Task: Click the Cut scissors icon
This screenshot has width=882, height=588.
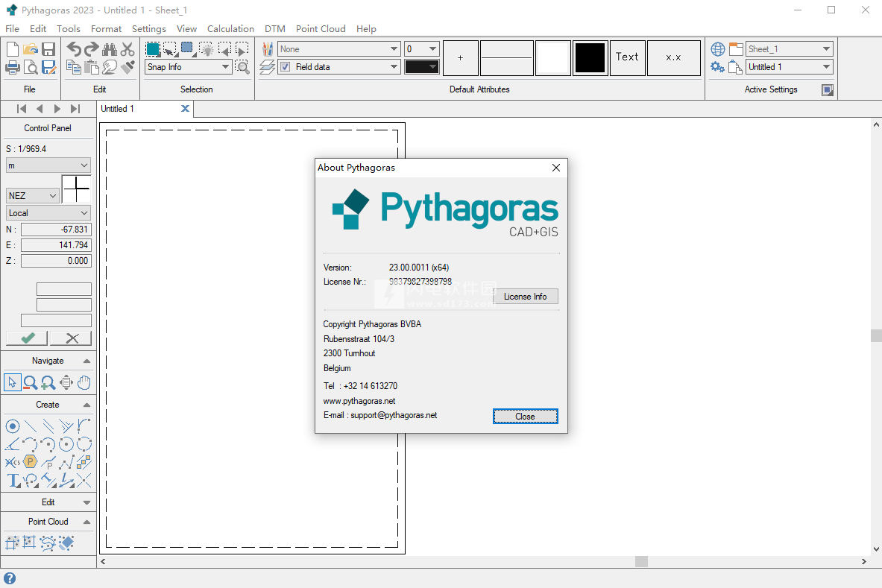Action: [x=127, y=49]
